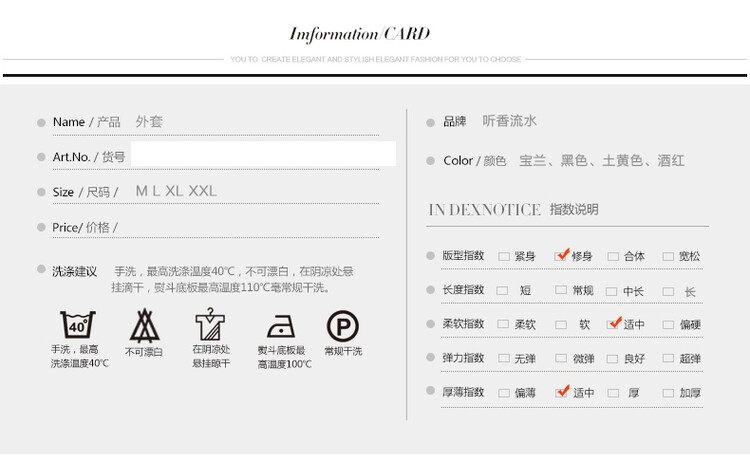Check the 宽松 loose fit checkbox

click(668, 257)
